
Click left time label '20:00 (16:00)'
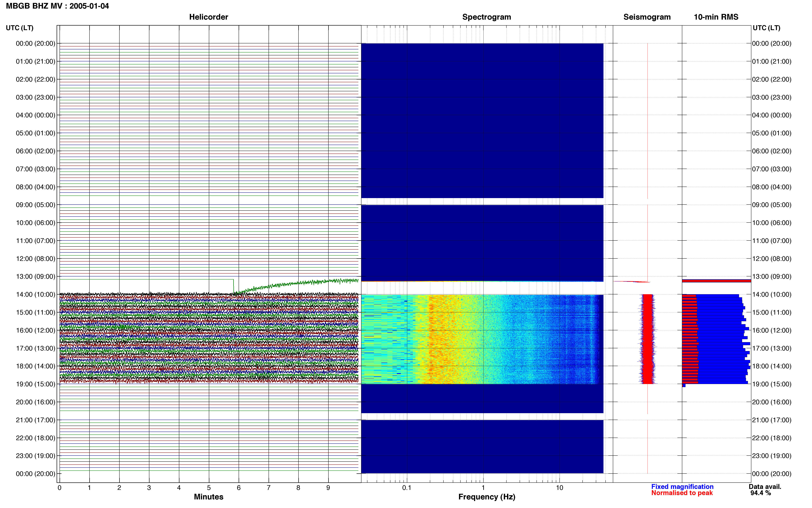(36, 402)
